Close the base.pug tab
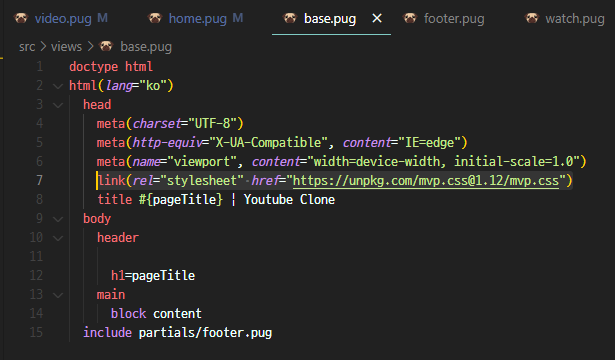 pyautogui.click(x=377, y=18)
